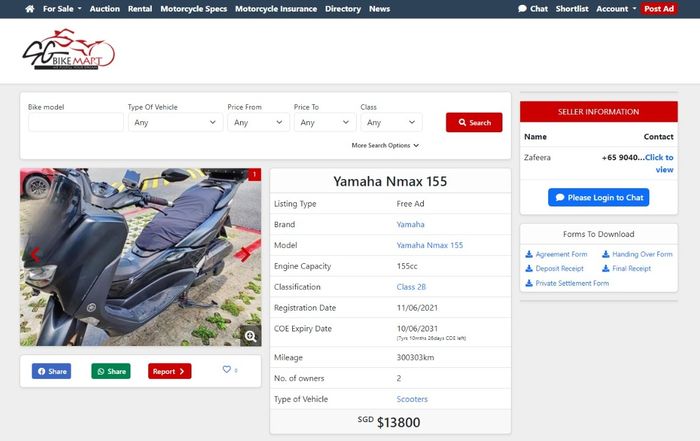
Task: Report this listing
Action: [169, 371]
